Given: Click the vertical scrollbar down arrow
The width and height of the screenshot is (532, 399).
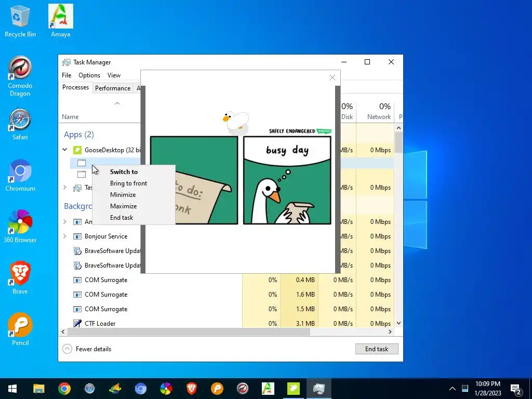Looking at the screenshot, I should point(398,323).
